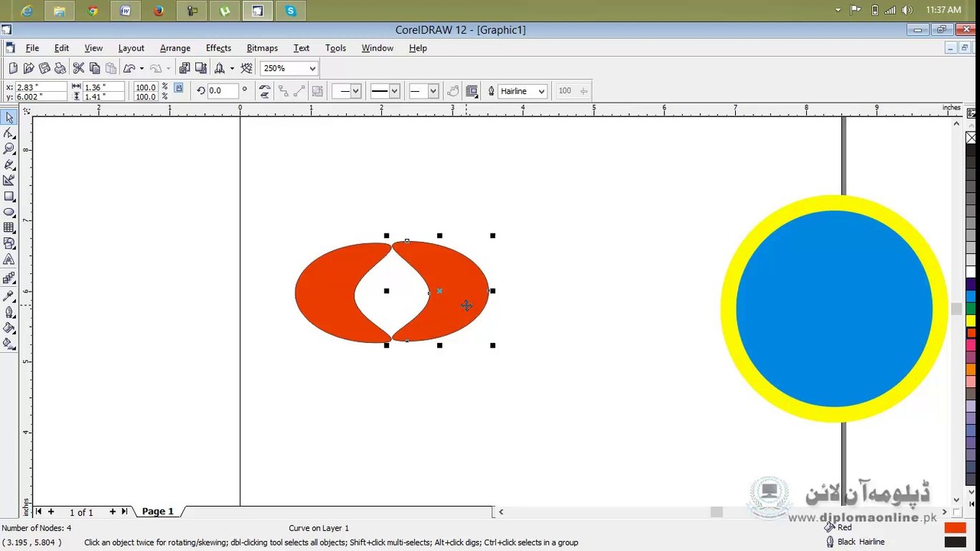Screen dimensions: 980x551
Task: Click the Undo arrow icon
Action: [x=129, y=68]
